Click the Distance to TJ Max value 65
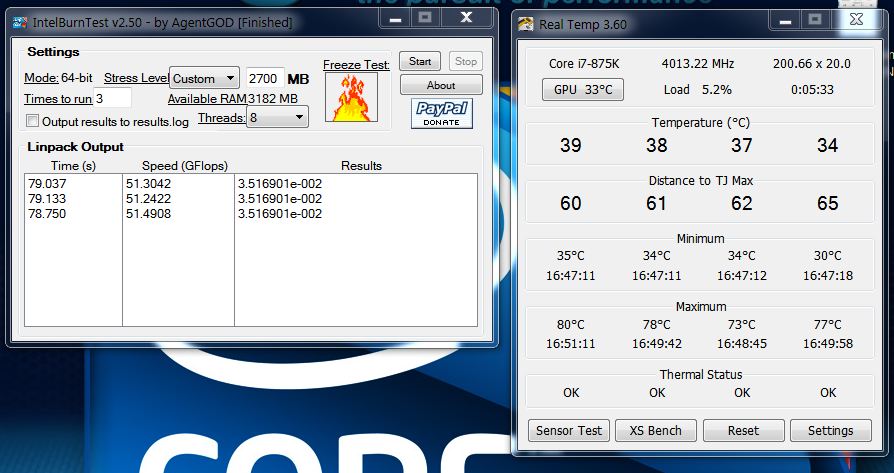This screenshot has height=473, width=894. click(x=828, y=203)
